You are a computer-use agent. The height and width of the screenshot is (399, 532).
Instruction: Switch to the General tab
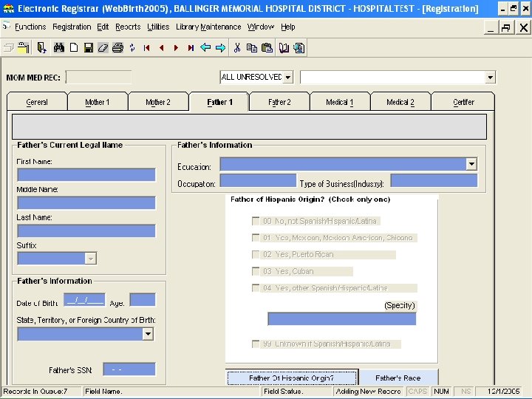tap(37, 102)
